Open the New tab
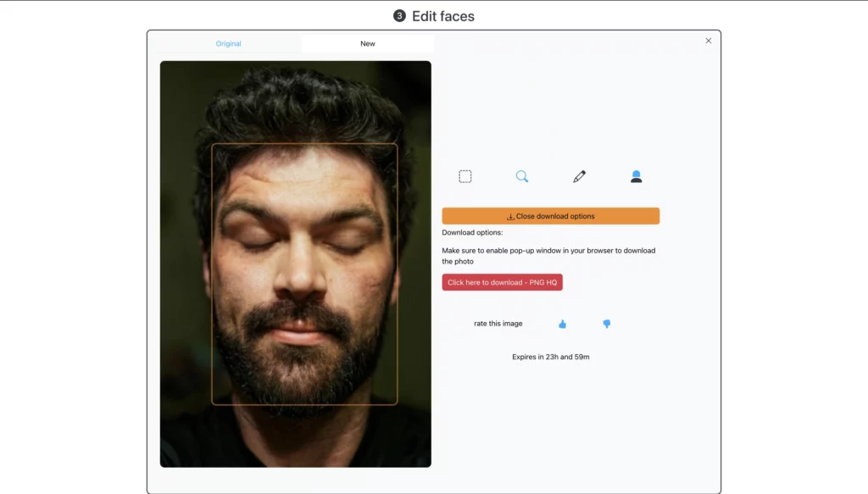Screen dimensions: 868x494 pos(367,42)
